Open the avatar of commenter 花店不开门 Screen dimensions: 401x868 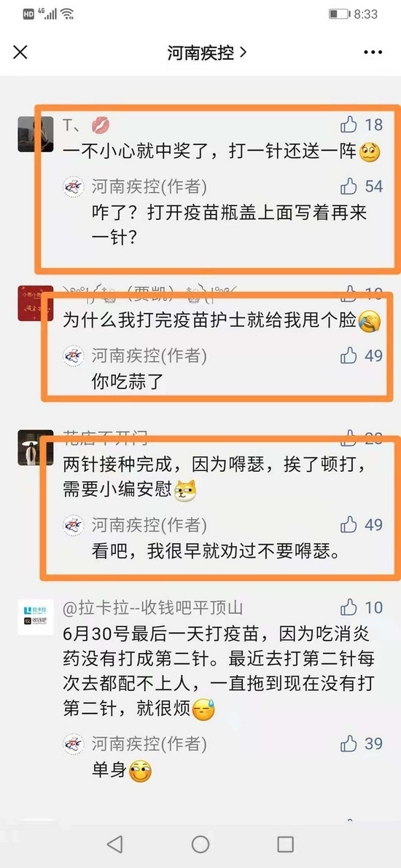click(36, 447)
